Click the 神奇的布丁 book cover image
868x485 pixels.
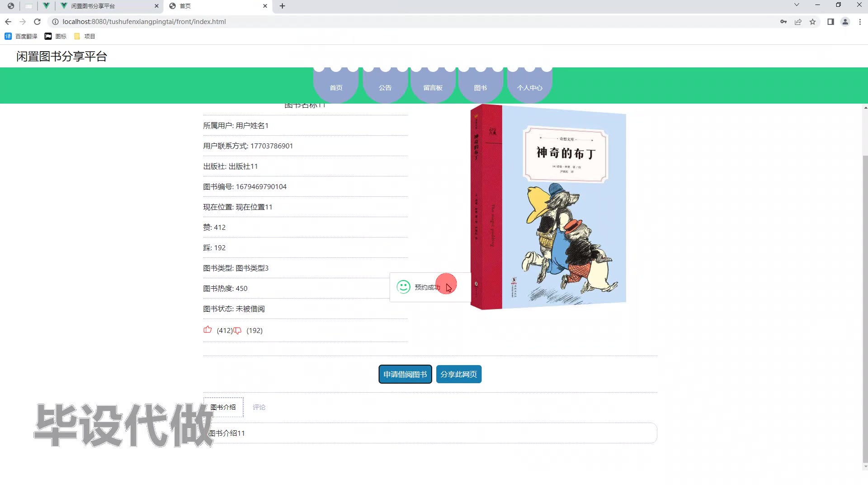tap(548, 207)
